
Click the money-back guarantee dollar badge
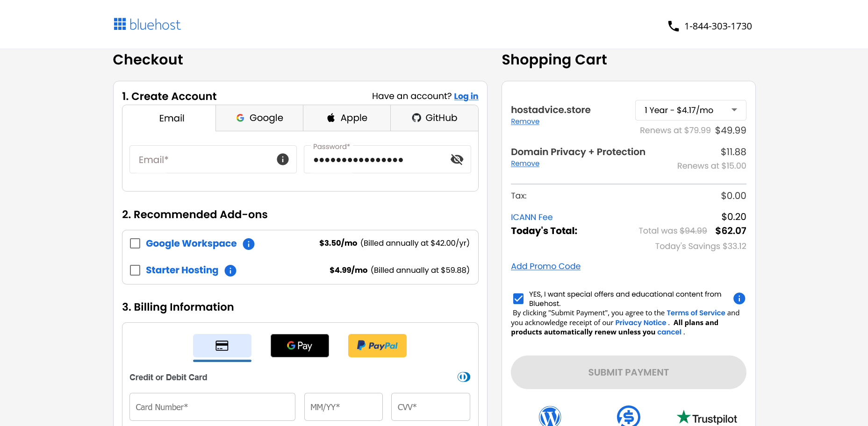[628, 416]
